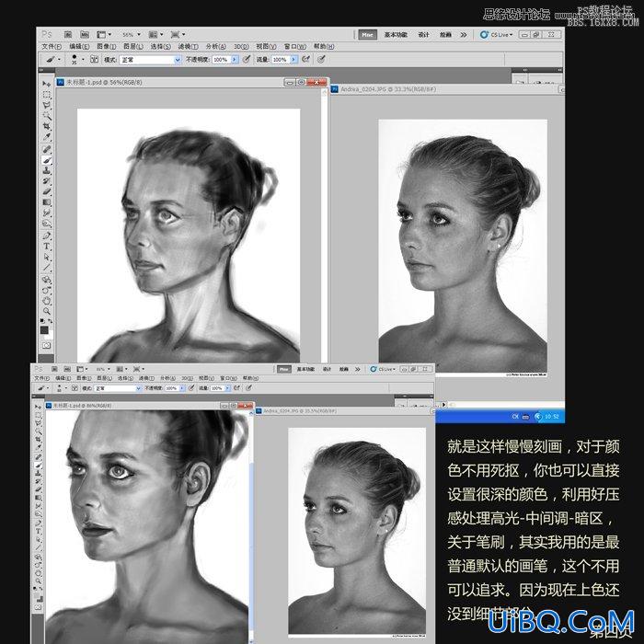Select the Clone Stamp tool in upper window
This screenshot has width=644, height=644.
tap(46, 170)
